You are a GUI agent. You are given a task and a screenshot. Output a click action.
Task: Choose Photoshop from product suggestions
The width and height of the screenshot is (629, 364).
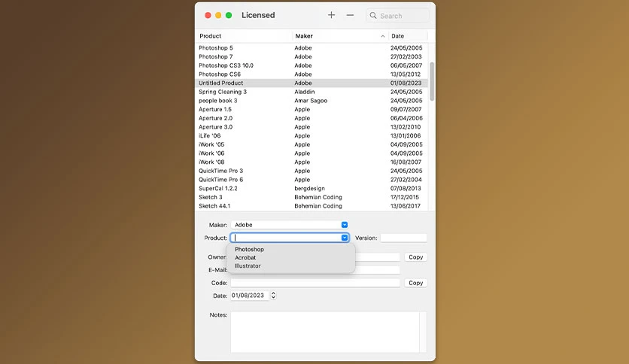[x=250, y=250]
